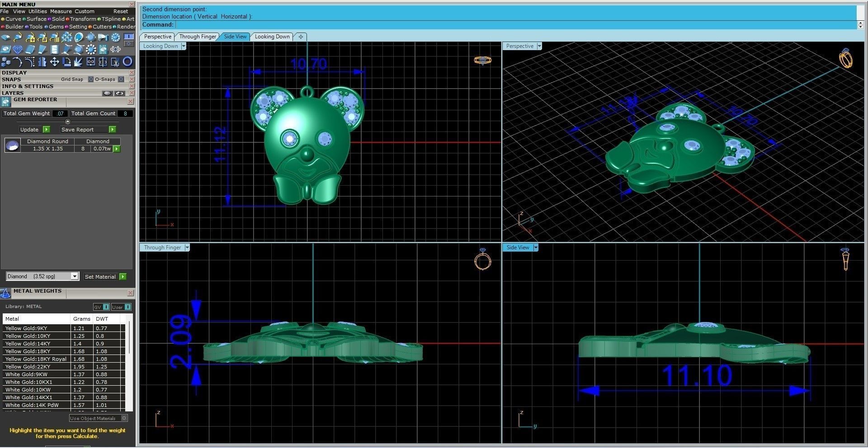Click the Update button
Screen dimensions: 868x448
[34, 130]
